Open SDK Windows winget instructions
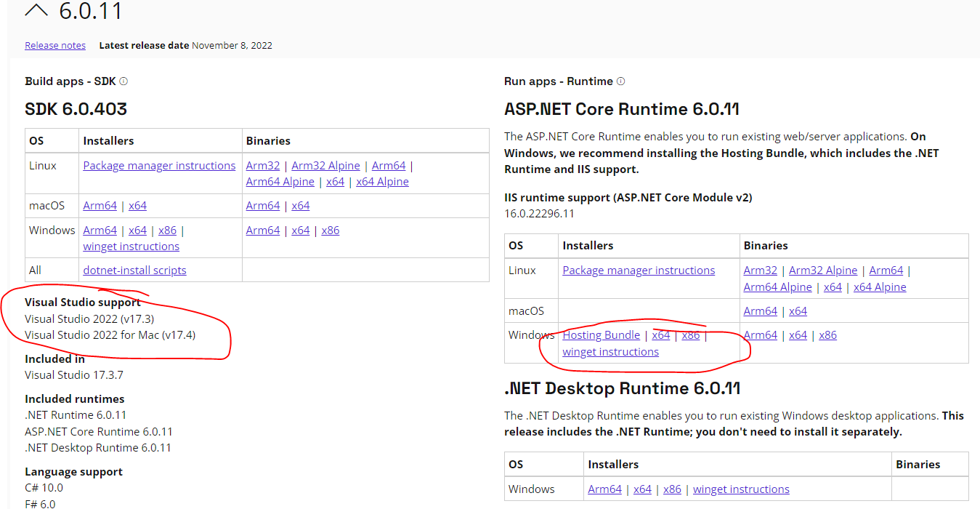Screen dimensions: 980x509 [131, 247]
